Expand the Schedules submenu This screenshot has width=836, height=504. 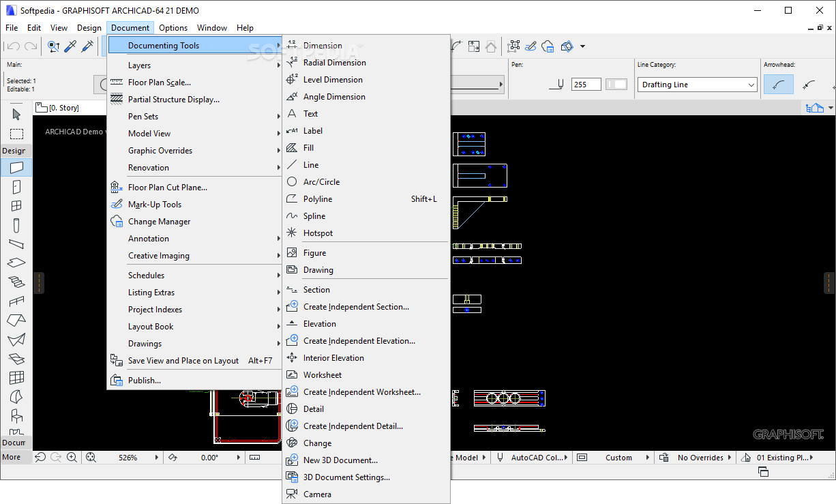[x=194, y=276]
